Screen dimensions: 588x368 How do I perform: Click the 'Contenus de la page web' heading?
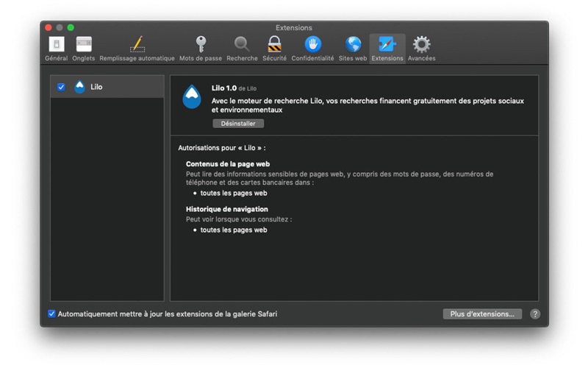click(228, 164)
